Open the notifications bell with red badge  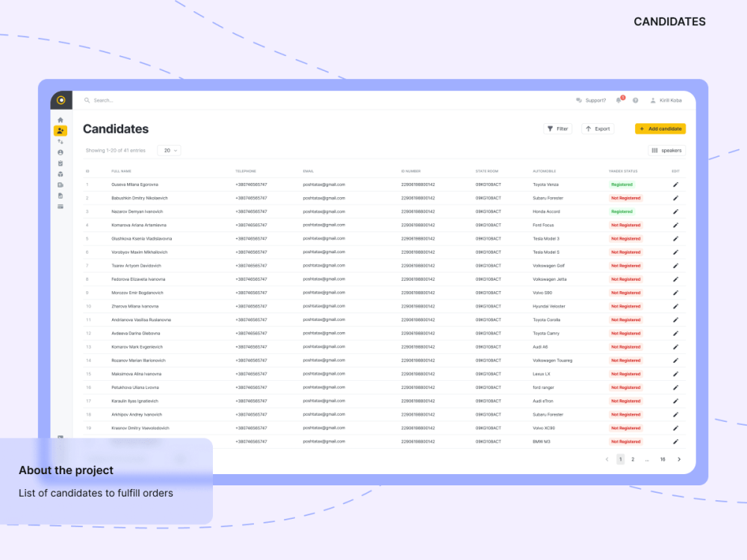(619, 100)
